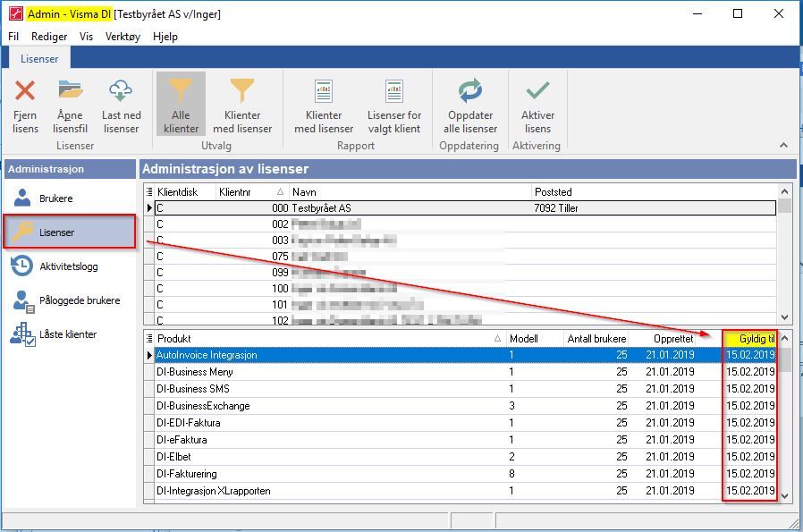
Task: Select the DI-BusinessExchange product row
Action: (465, 406)
